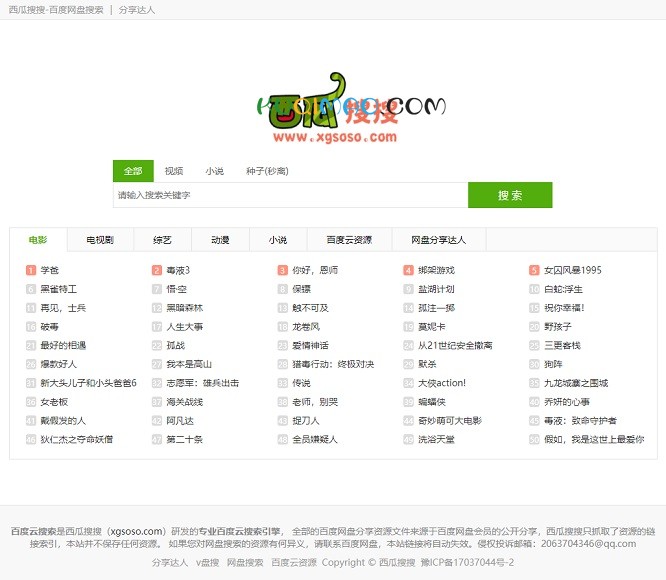Open movie link 乔妍的心事
The image size is (666, 580).
pyautogui.click(x=567, y=402)
